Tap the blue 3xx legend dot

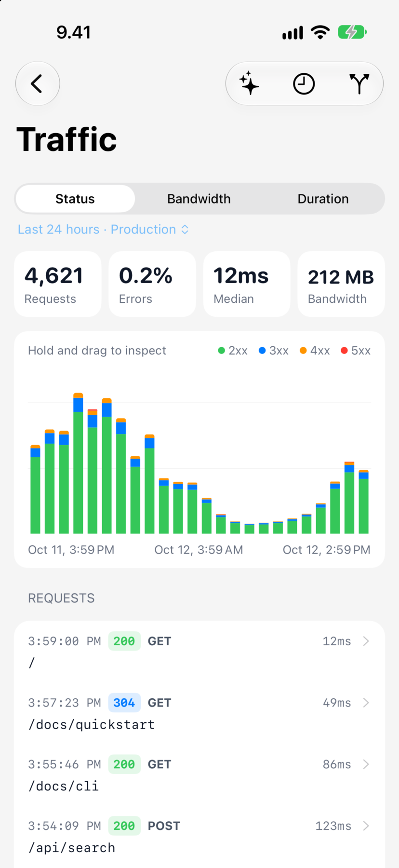coord(262,351)
